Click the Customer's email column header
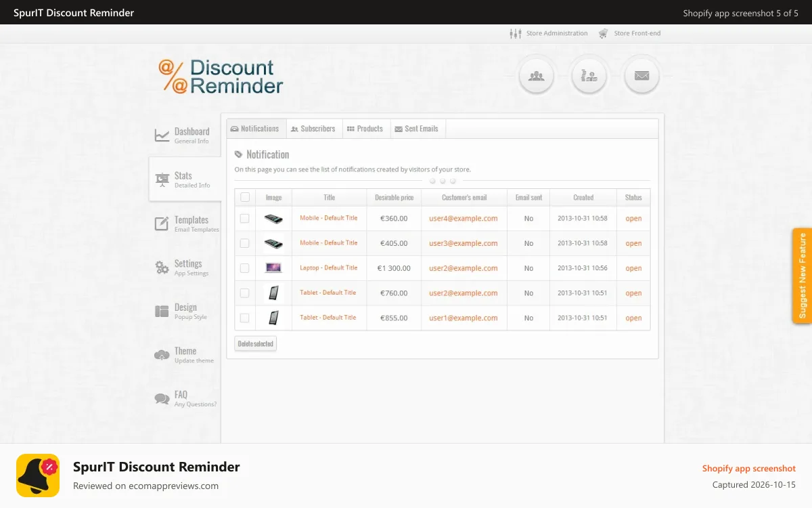Image resolution: width=812 pixels, height=508 pixels. (x=464, y=197)
